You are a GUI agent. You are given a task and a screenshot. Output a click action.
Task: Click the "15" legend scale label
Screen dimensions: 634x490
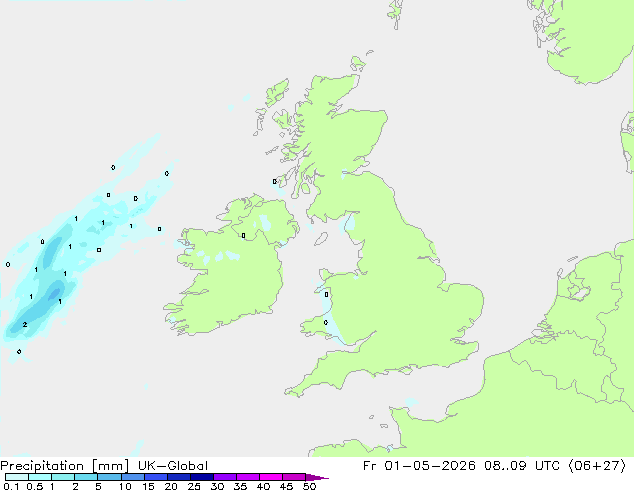(148, 486)
